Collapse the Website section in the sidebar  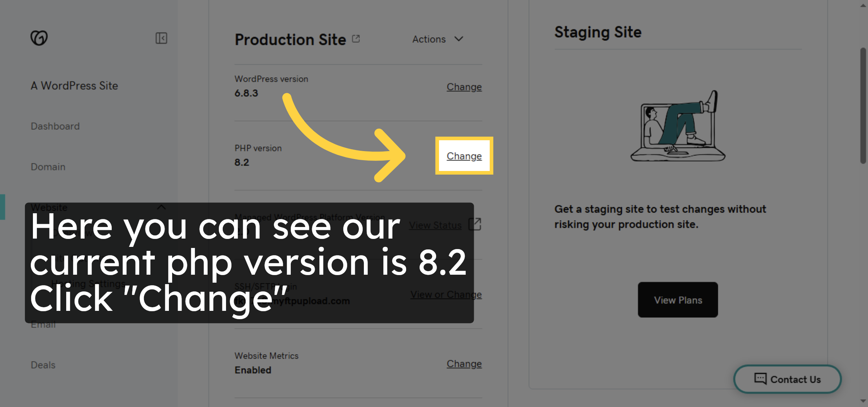coord(162,207)
